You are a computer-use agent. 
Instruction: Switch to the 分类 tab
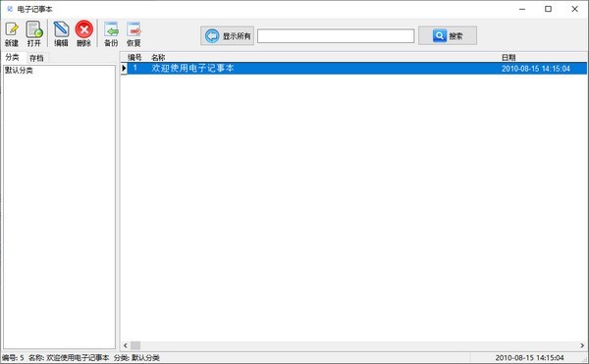click(x=13, y=58)
